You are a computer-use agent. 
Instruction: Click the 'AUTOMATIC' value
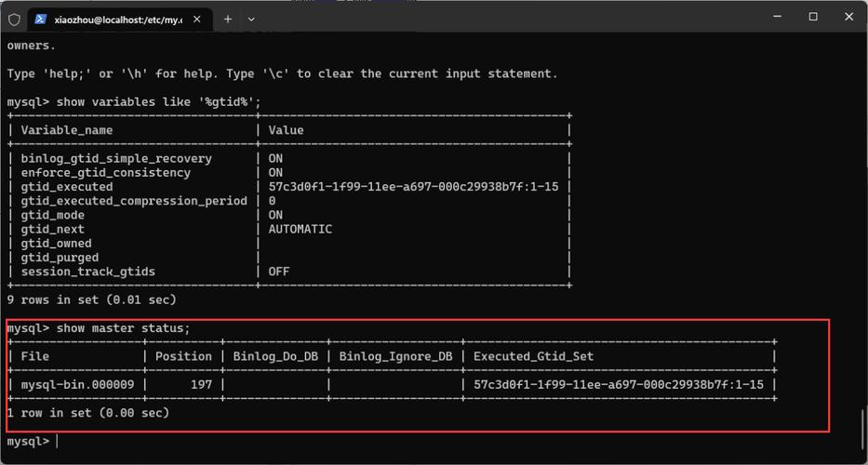[300, 229]
